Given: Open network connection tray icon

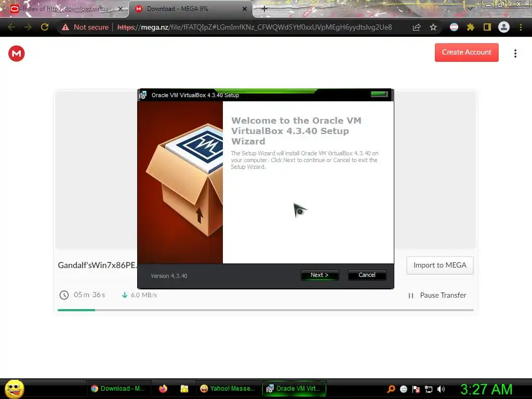Looking at the screenshot, I should coord(429,389).
